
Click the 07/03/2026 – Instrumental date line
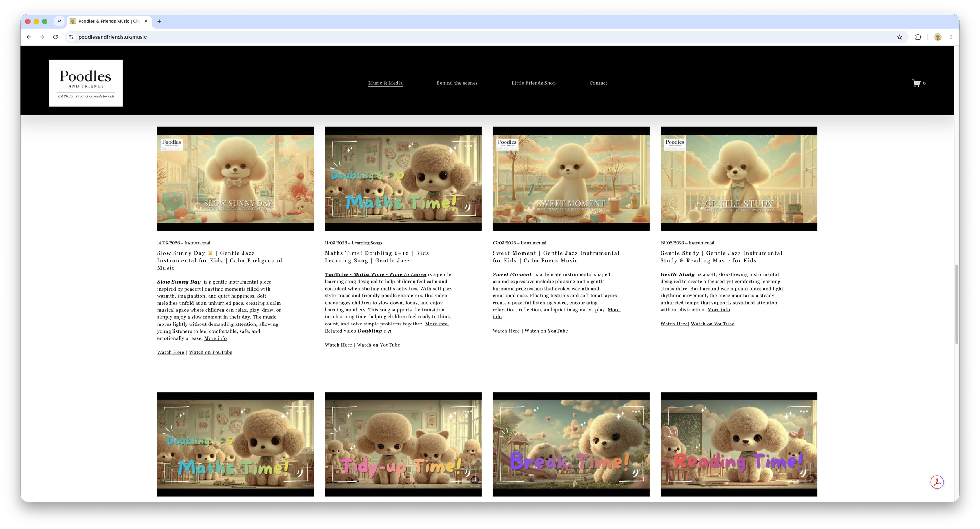(x=519, y=243)
